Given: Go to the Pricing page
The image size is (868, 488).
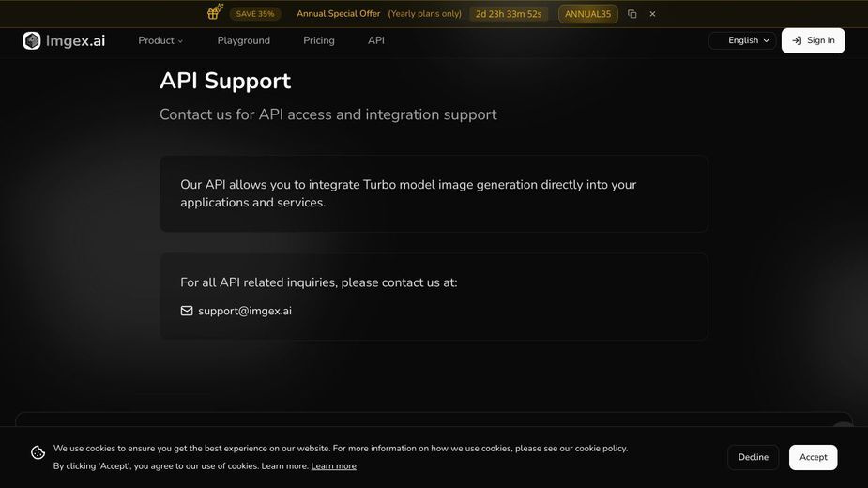Looking at the screenshot, I should [319, 40].
